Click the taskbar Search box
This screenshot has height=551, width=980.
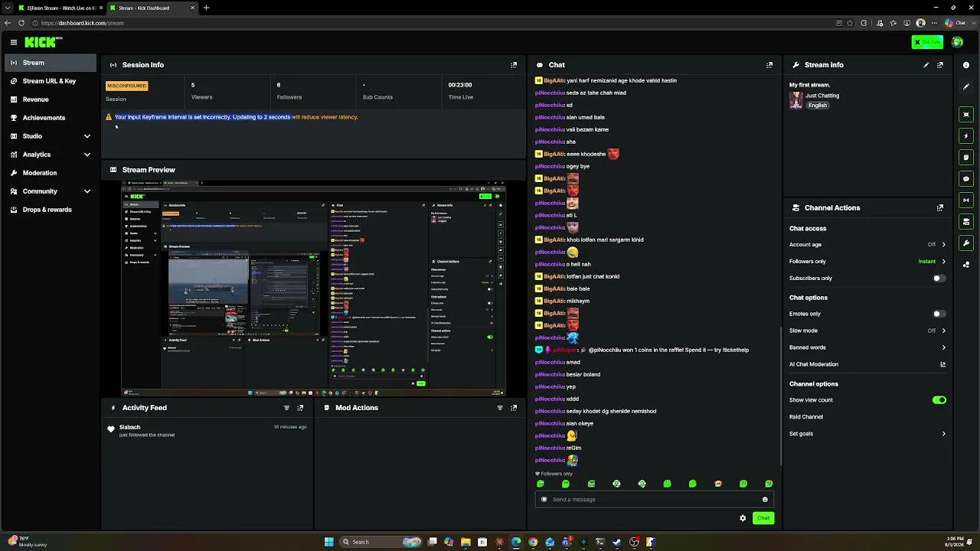pyautogui.click(x=381, y=542)
